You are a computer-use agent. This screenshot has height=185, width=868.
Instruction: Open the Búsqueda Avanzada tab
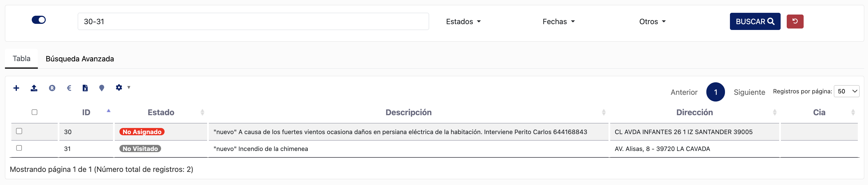click(x=80, y=59)
